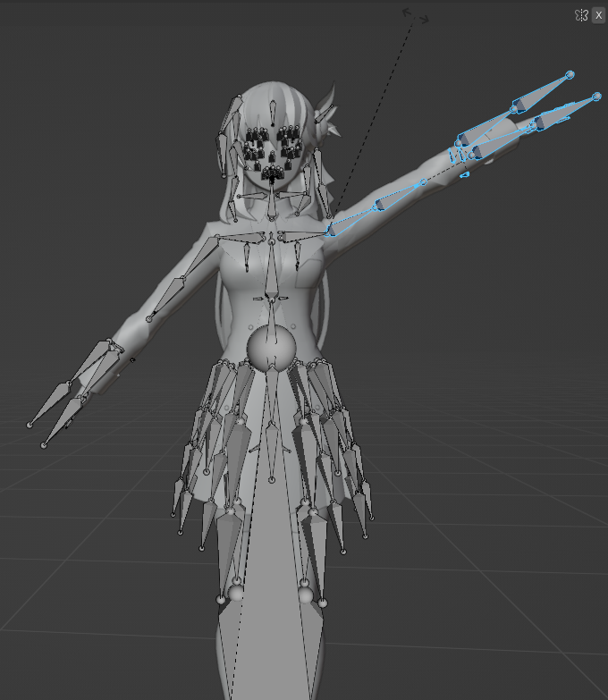The width and height of the screenshot is (608, 700).
Task: Click the dashed-line arrow object at top
Action: coord(416,15)
